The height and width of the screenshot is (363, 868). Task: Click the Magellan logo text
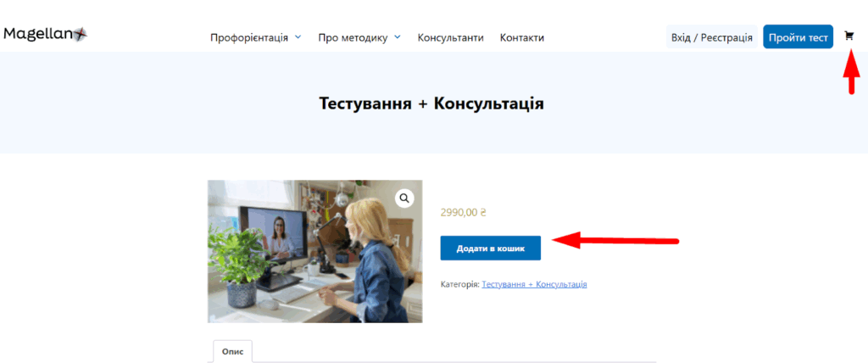coord(37,34)
